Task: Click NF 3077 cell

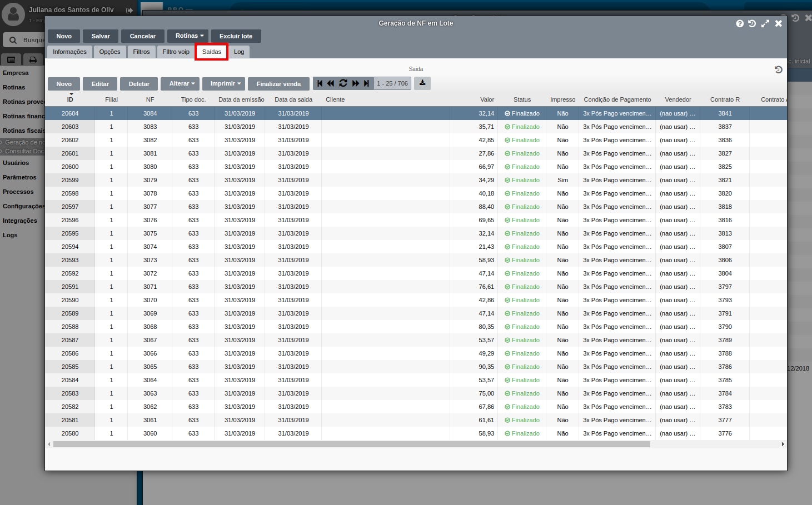Action: 150,207
